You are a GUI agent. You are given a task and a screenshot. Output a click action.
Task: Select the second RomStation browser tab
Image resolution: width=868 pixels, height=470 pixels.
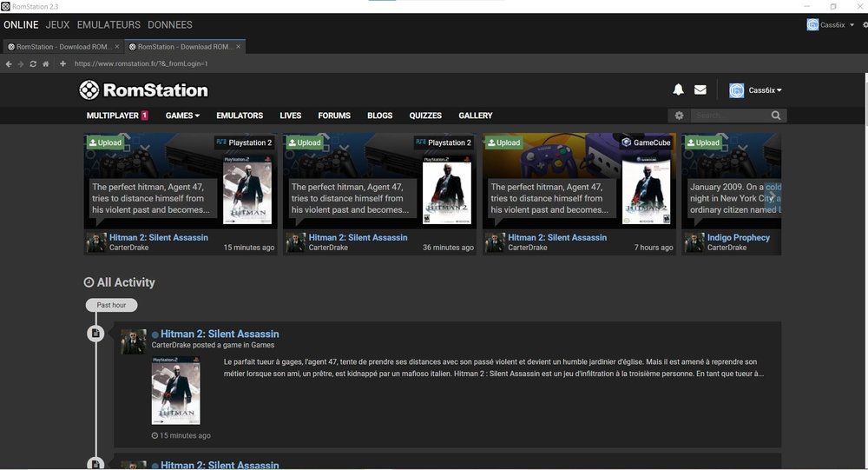[x=185, y=47]
